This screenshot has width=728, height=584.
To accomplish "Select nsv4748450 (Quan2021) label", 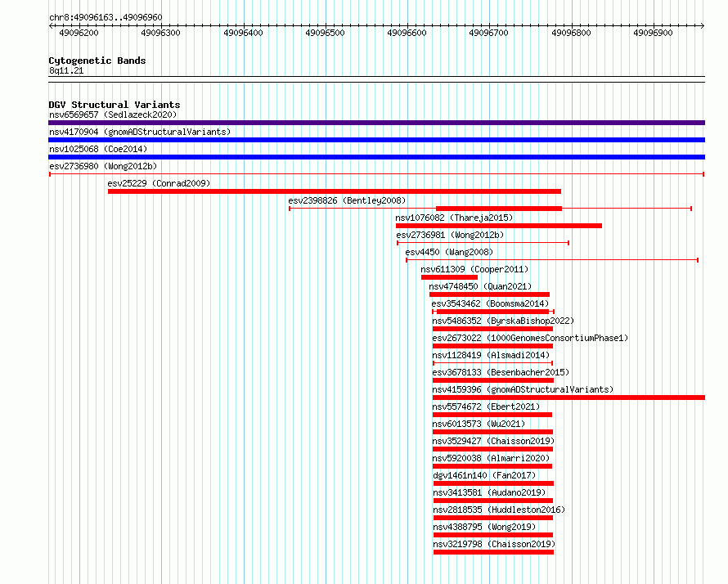I will [x=480, y=286].
